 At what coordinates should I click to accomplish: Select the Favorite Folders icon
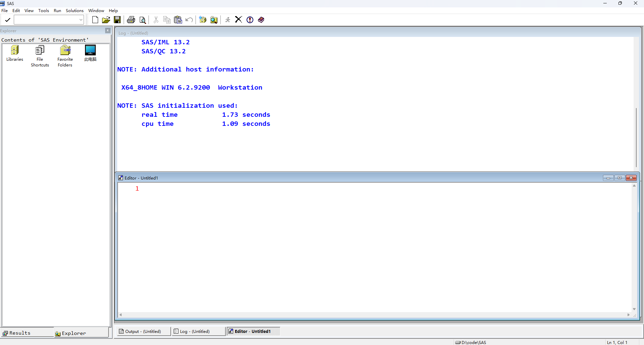coord(65,56)
